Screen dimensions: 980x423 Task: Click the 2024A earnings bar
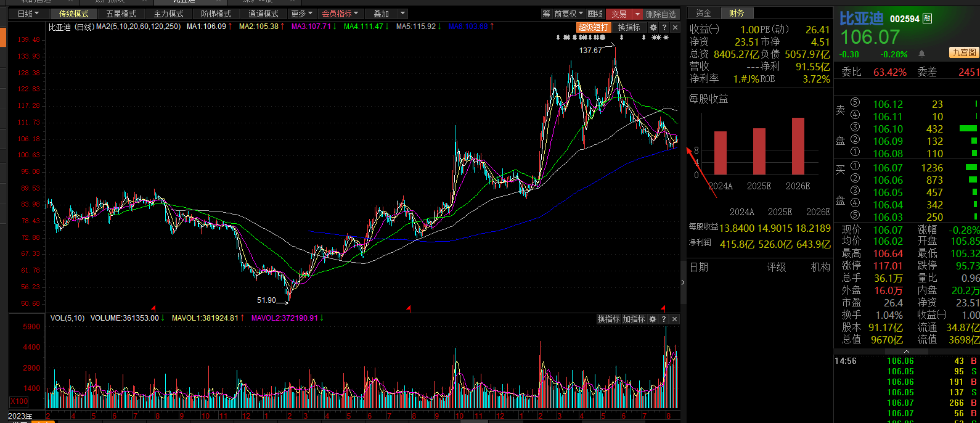(721, 153)
